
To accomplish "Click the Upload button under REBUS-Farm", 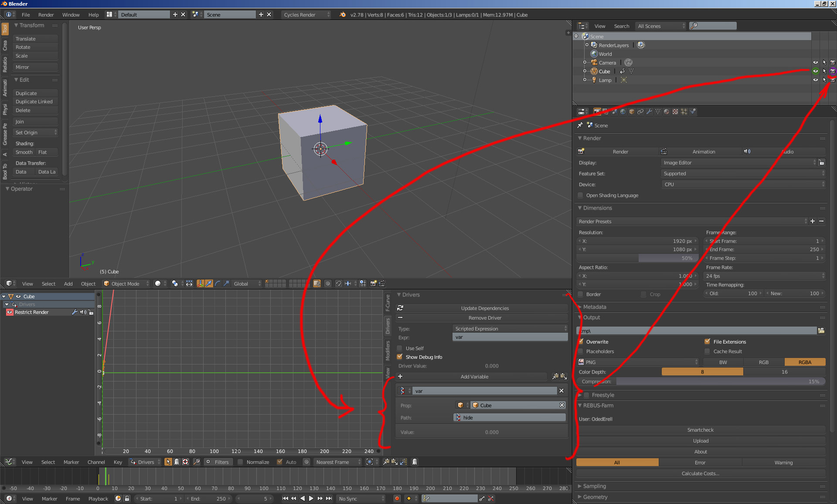I will tap(700, 440).
